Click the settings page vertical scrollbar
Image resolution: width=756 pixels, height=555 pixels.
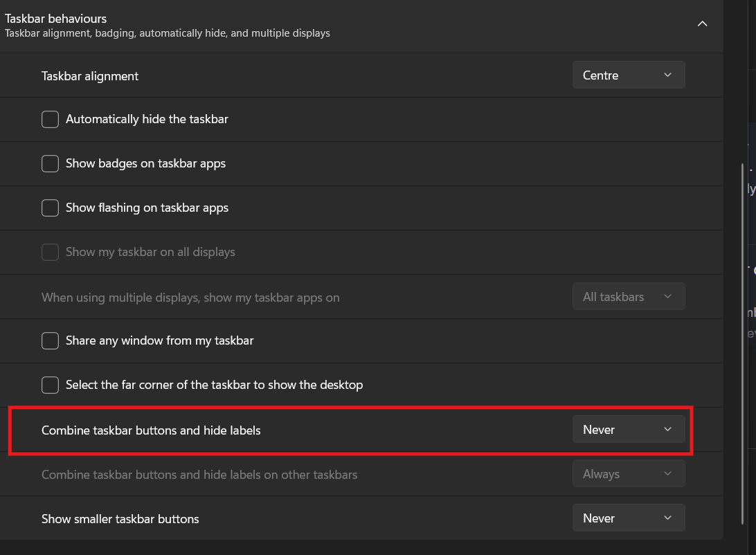(742, 344)
